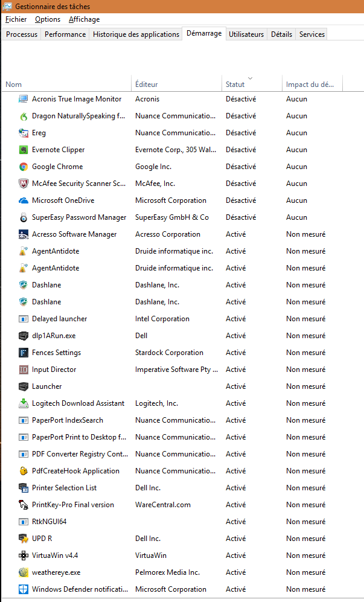The image size is (364, 602).
Task: Click the UPD R icon
Action: pos(24,538)
